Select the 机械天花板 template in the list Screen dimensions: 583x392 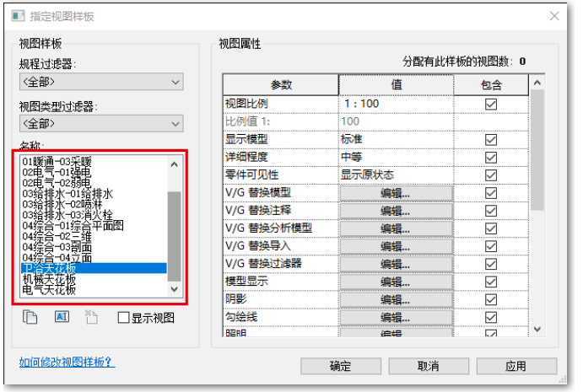pyautogui.click(x=49, y=279)
